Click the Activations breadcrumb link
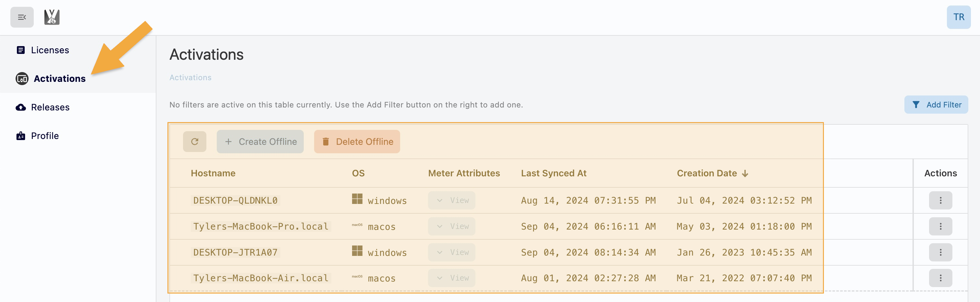The height and width of the screenshot is (302, 980). coord(190,78)
